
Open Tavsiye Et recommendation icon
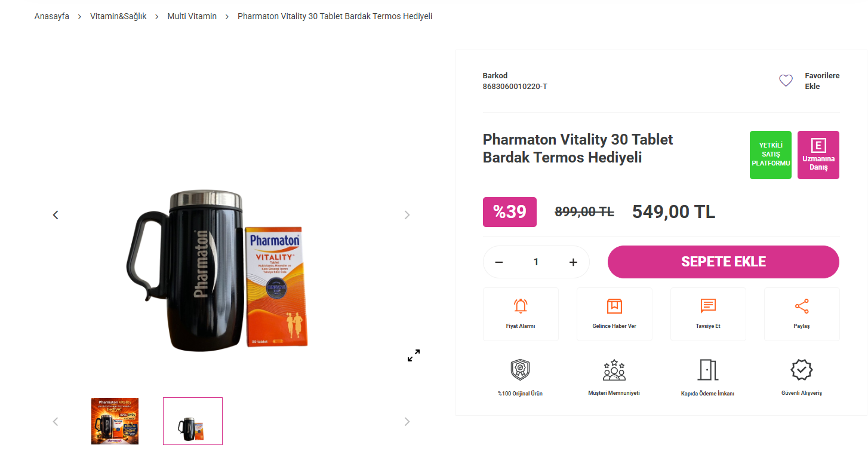(x=708, y=306)
